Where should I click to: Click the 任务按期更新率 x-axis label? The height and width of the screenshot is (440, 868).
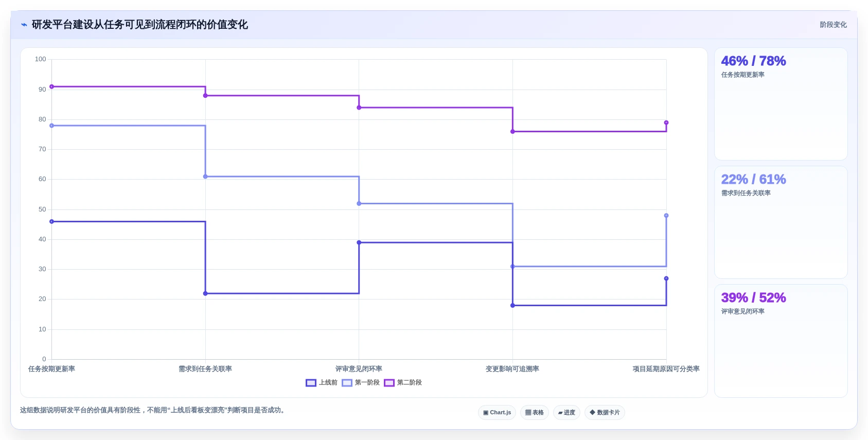[x=51, y=369]
